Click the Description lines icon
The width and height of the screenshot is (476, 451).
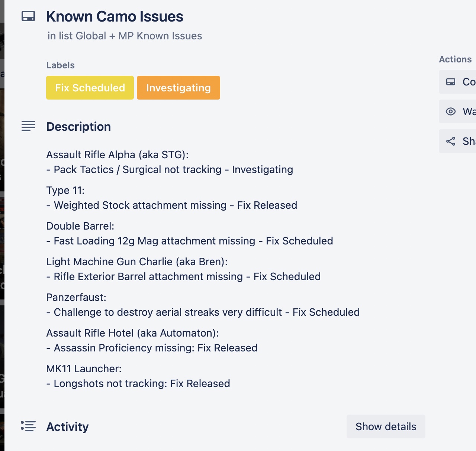[x=28, y=126]
